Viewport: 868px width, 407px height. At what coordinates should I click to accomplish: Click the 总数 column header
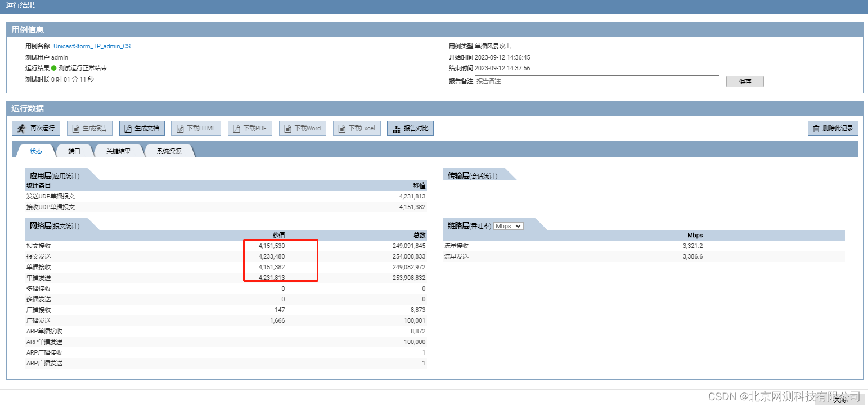coord(419,235)
